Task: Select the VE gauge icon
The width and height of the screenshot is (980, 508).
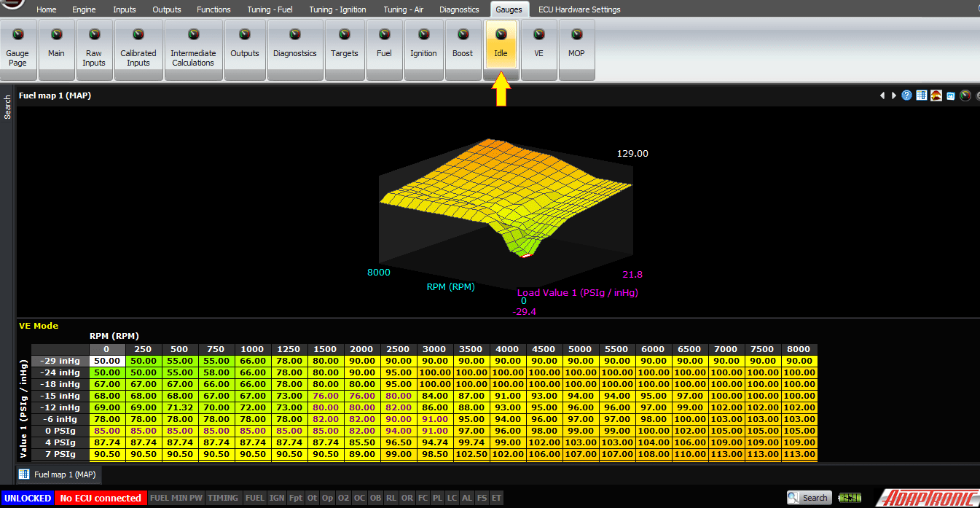Action: click(538, 50)
